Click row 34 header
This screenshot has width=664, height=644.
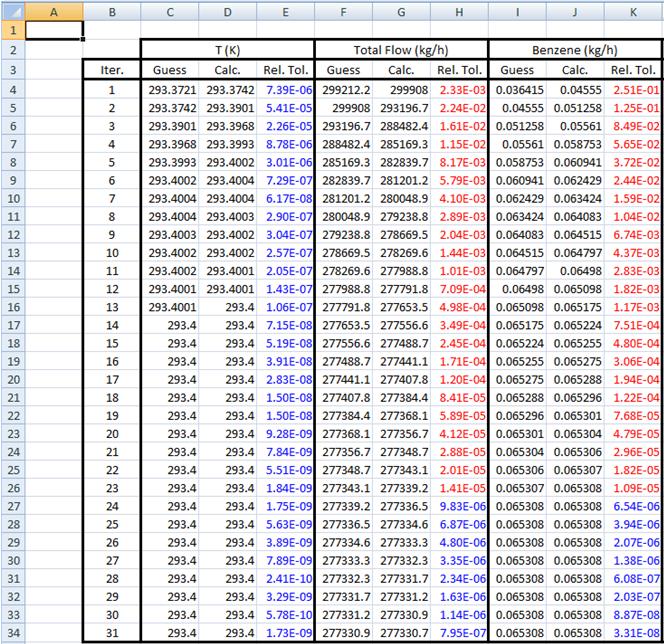click(x=10, y=634)
